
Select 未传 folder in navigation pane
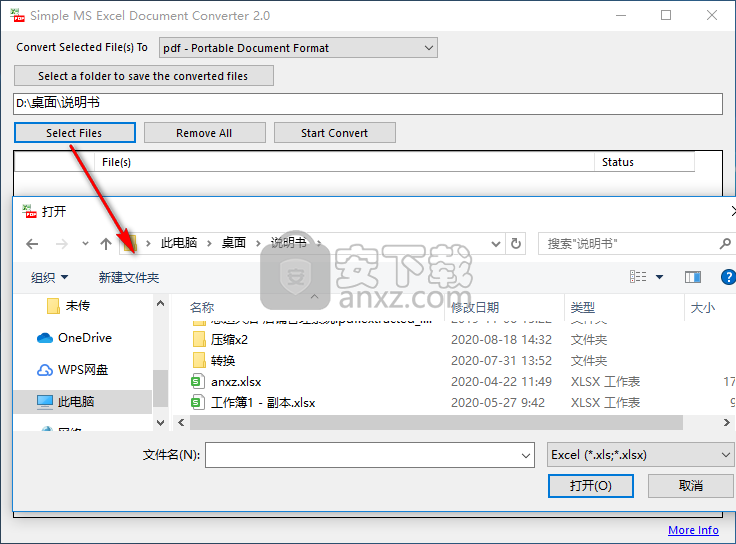[x=77, y=306]
